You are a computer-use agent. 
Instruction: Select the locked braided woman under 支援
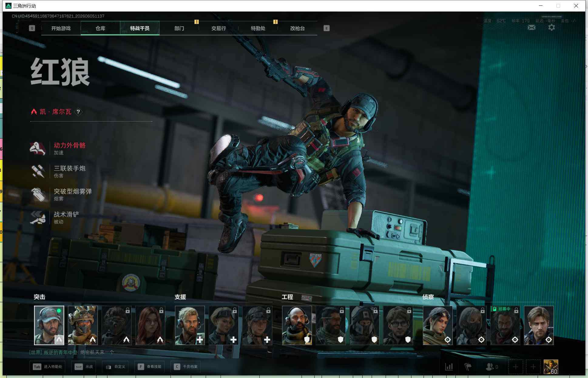[x=257, y=325]
